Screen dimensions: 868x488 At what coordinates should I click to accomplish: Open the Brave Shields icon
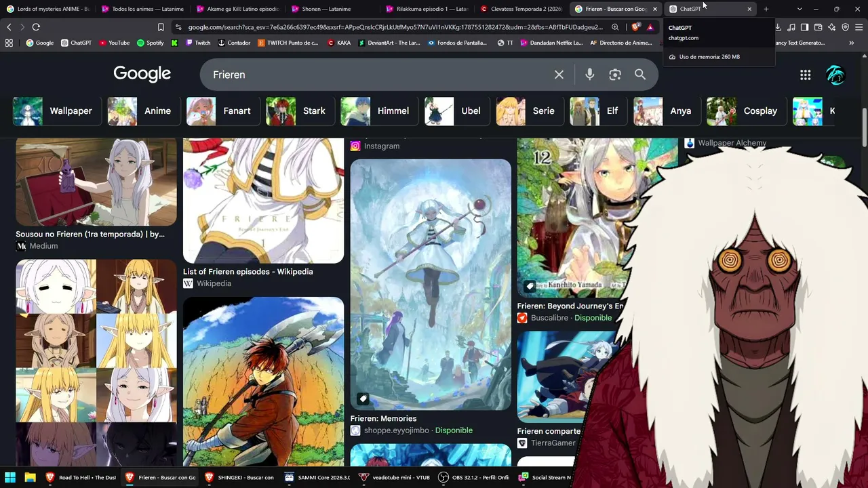(635, 27)
